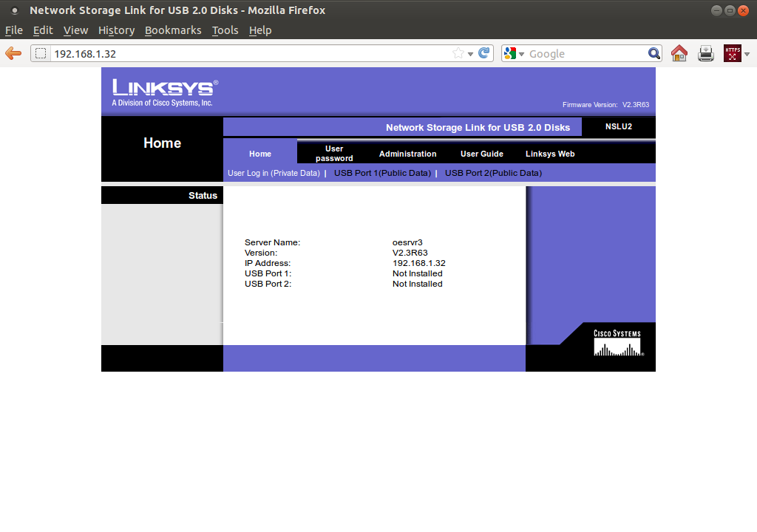Screen dimensions: 757x532
Task: Reload the current page
Action: tap(484, 52)
